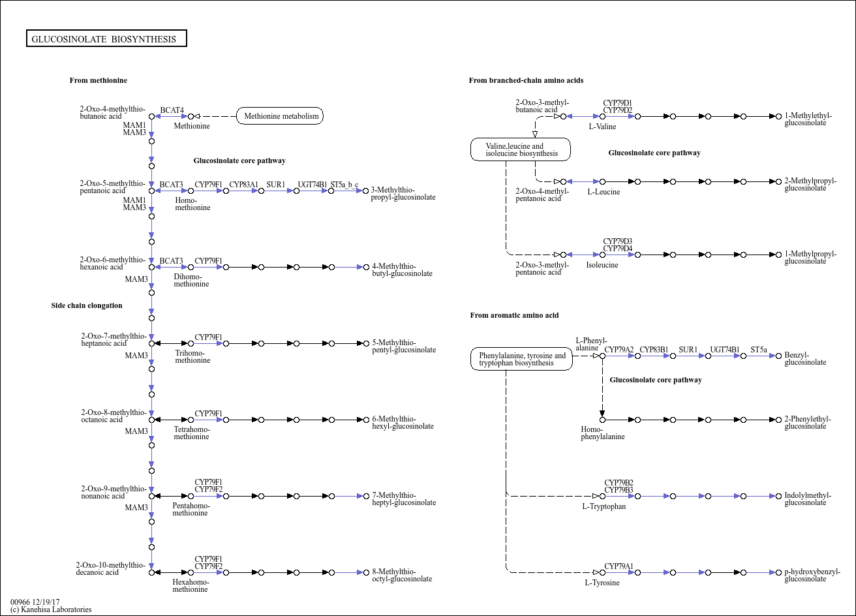Click the Tetrahomomethionine compound node circle
856x616 pixels.
[x=191, y=420]
